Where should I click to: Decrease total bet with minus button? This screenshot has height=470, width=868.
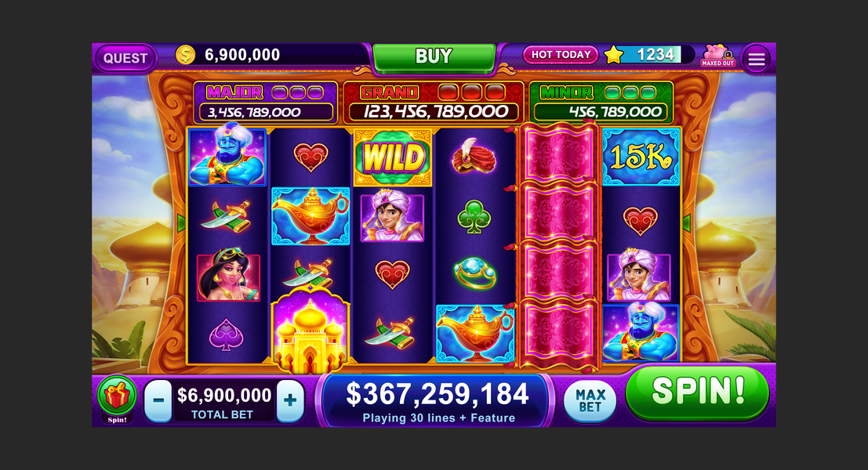[x=158, y=400]
